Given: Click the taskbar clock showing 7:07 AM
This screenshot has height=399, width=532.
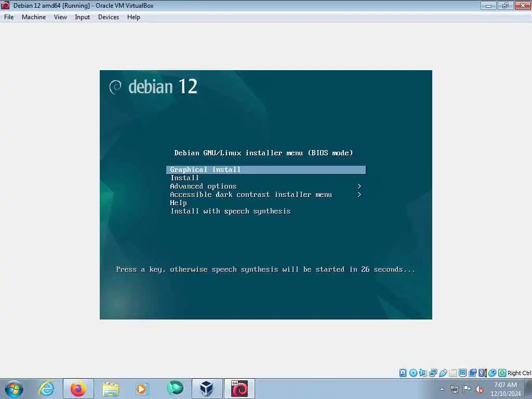Looking at the screenshot, I should (x=506, y=389).
